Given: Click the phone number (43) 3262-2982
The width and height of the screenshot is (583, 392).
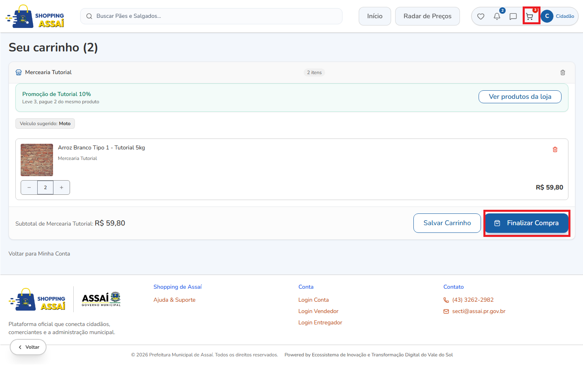Looking at the screenshot, I should 473,300.
